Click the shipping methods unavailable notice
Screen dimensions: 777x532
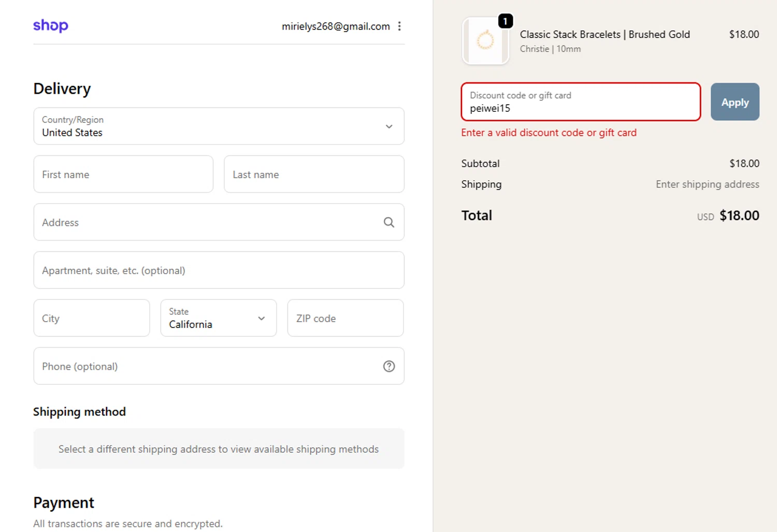pyautogui.click(x=219, y=449)
